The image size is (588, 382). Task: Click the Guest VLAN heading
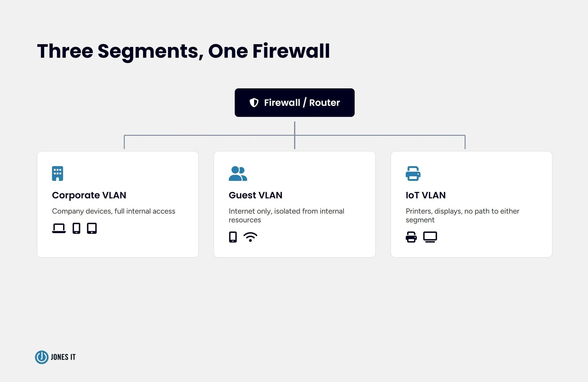tap(255, 195)
